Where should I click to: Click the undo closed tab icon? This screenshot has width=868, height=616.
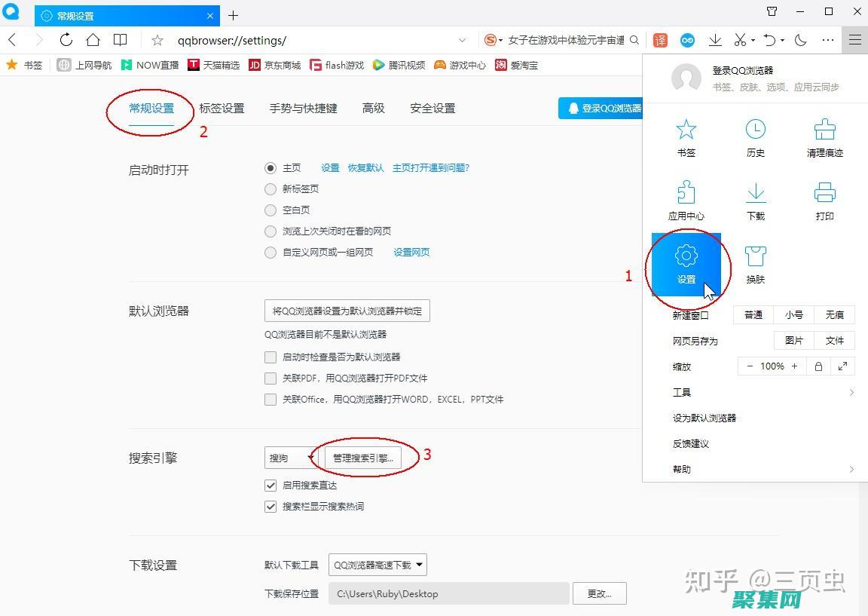[x=770, y=40]
